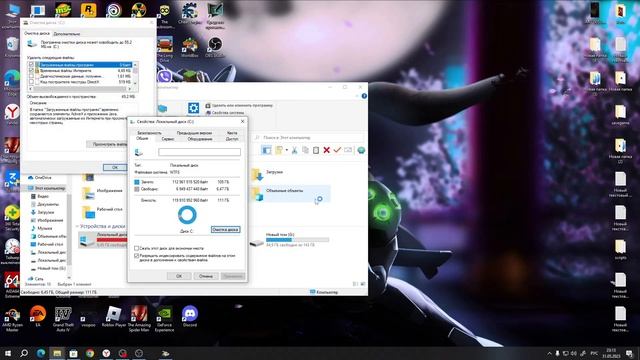Screen dimensions: 640x360
Task: Click the Copy icon in Explorer toolbar
Action: point(305,150)
